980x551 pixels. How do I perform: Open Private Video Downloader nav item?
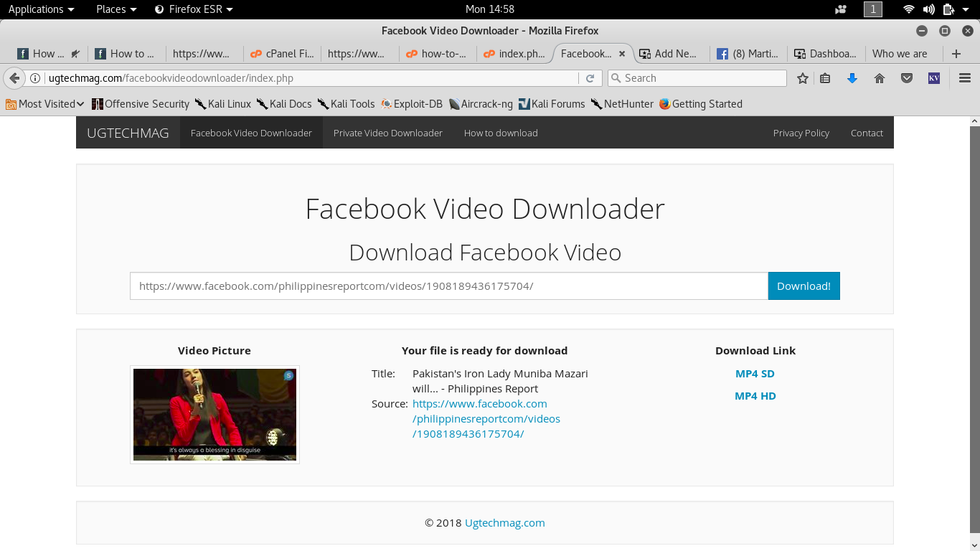387,133
